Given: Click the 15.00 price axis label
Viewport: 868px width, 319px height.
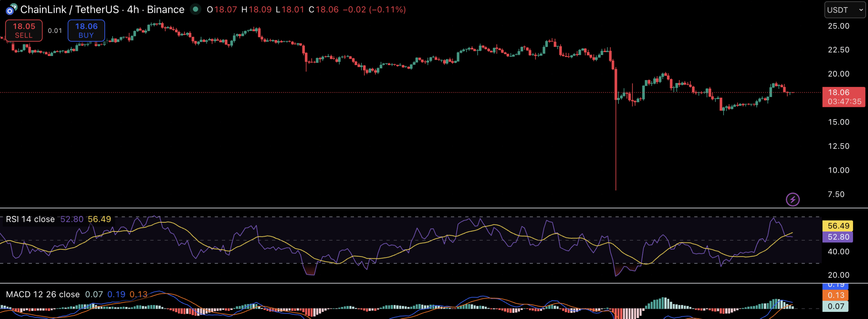Looking at the screenshot, I should click(839, 122).
